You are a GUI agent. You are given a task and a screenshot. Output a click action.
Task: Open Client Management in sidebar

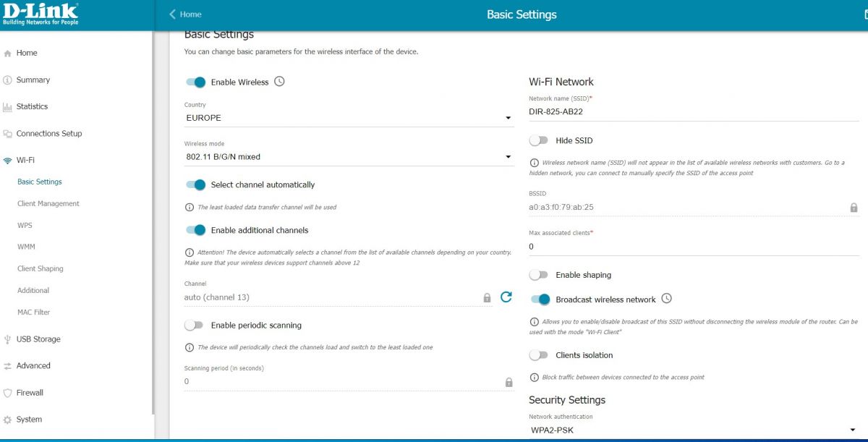point(48,204)
